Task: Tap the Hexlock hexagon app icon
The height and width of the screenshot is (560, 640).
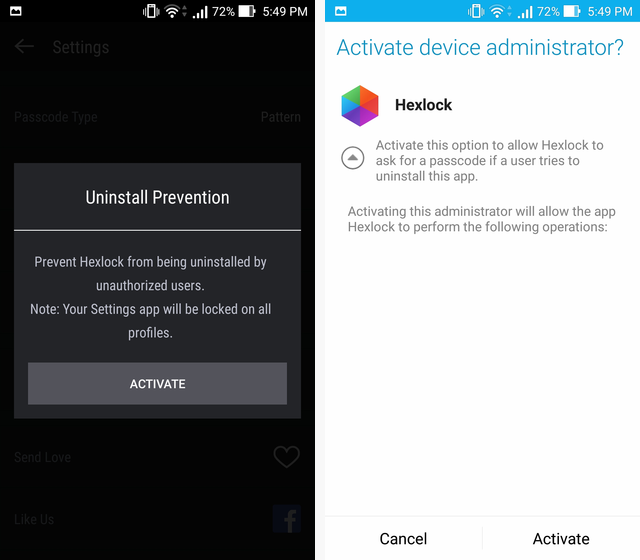Action: (x=360, y=105)
